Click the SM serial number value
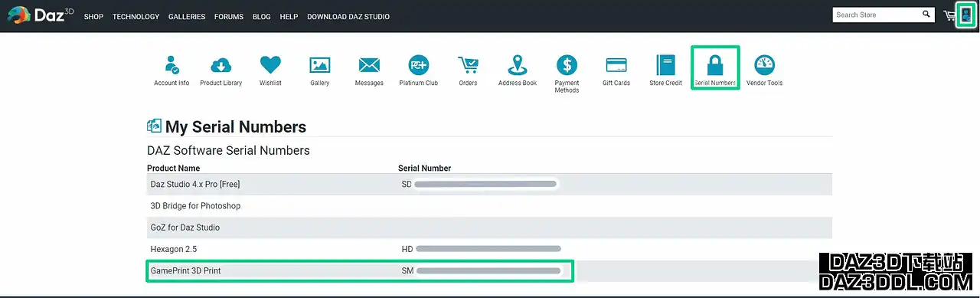980x298 pixels. pyautogui.click(x=481, y=270)
